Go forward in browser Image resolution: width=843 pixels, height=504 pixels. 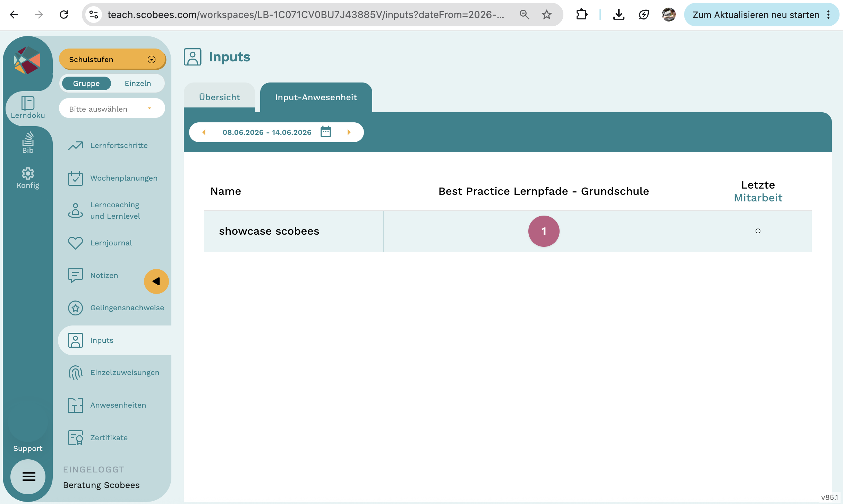[39, 15]
